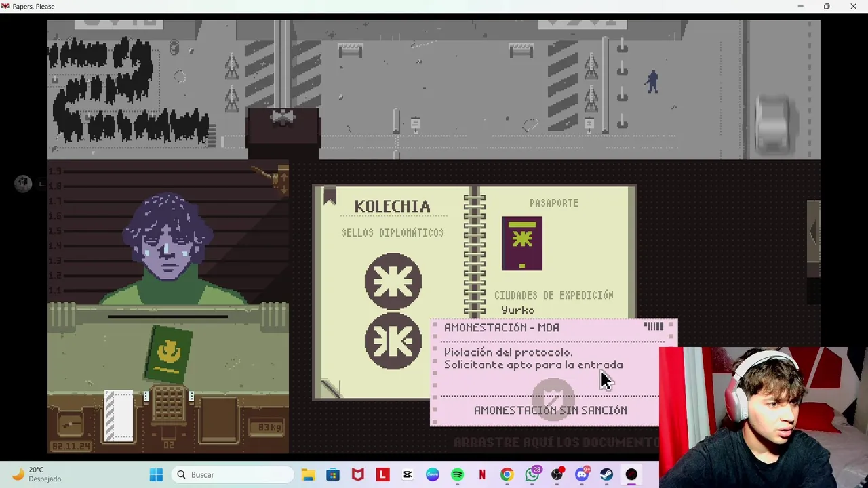Click the SELLOS DIPLOMÁTICOS label
The height and width of the screenshot is (488, 868).
point(393,233)
